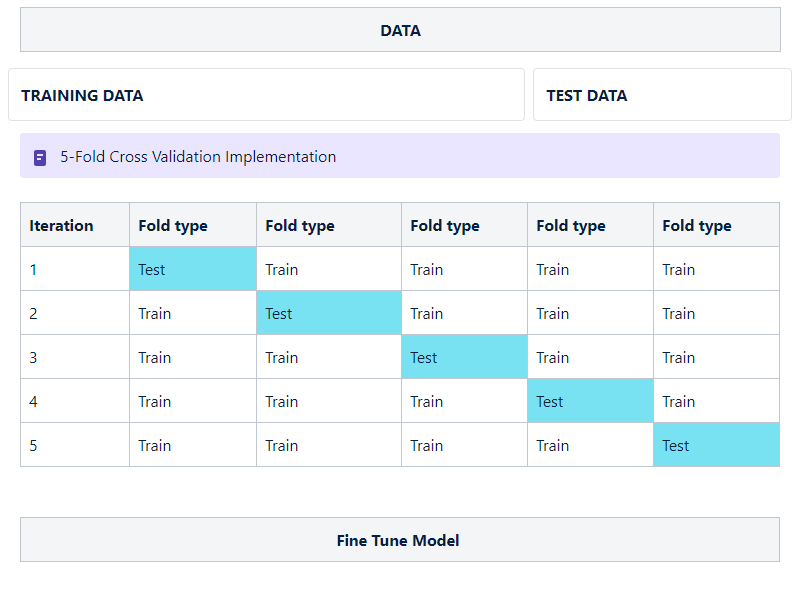Click the iteration number 5 cell
Viewport: 797px width, 590px height.
tap(74, 445)
